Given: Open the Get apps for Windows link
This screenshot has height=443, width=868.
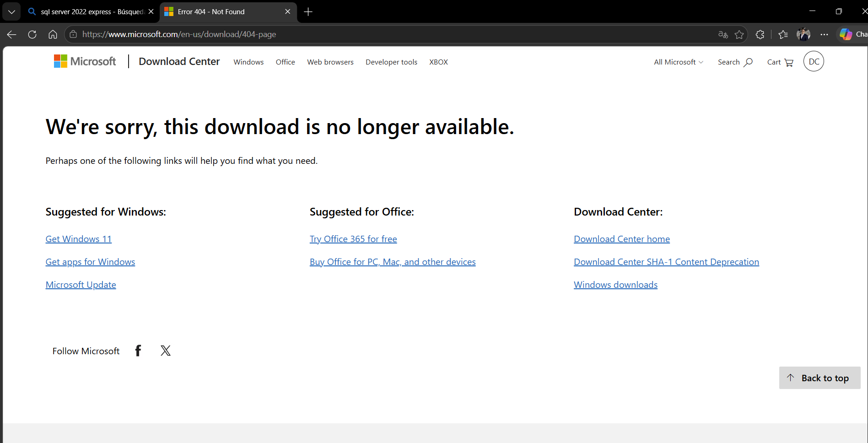Looking at the screenshot, I should (x=90, y=262).
